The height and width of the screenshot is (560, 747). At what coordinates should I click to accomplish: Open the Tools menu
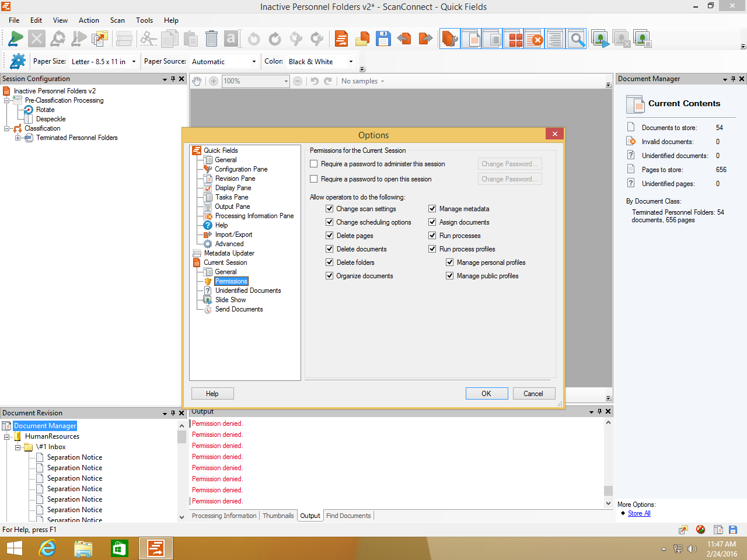tap(144, 20)
